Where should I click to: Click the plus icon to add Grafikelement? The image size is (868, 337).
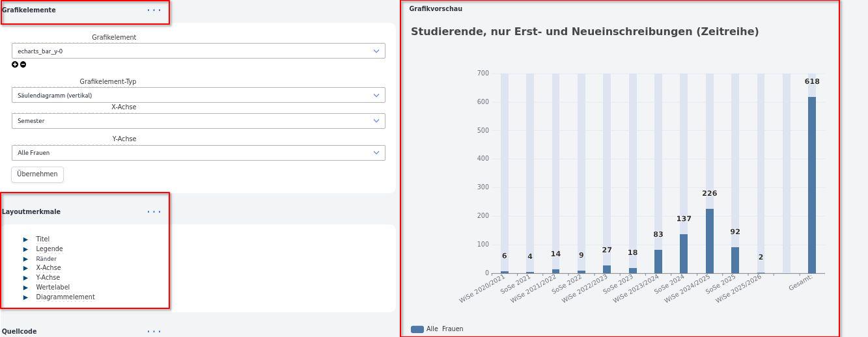coord(15,64)
